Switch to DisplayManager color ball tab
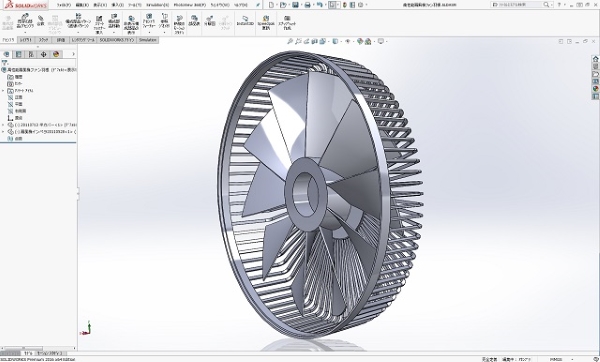This screenshot has width=600, height=362. [56, 54]
